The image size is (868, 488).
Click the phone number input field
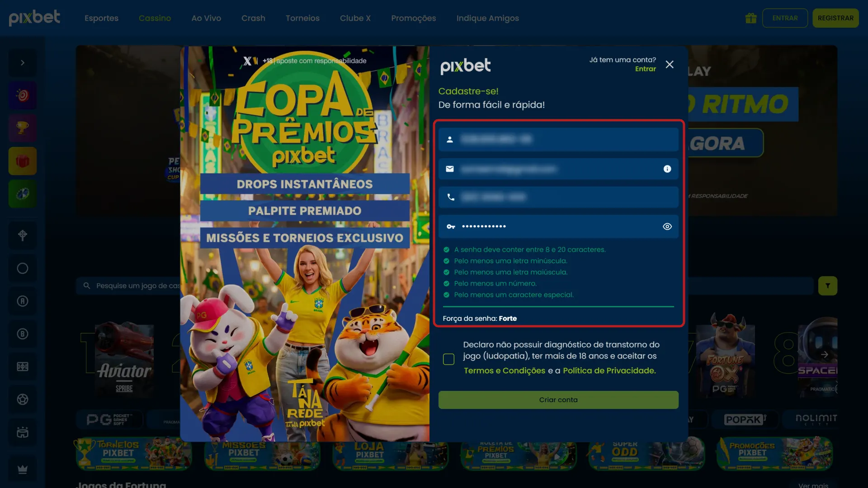(558, 197)
